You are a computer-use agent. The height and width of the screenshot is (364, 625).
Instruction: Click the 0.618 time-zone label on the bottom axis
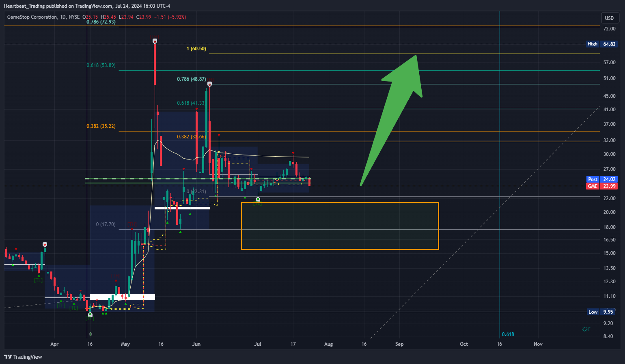pos(508,334)
